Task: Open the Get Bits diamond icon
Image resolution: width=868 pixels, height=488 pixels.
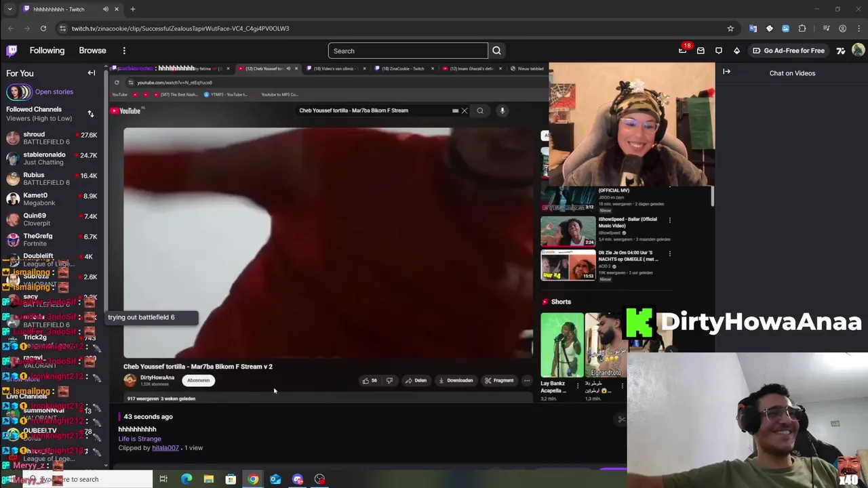Action: (736, 51)
